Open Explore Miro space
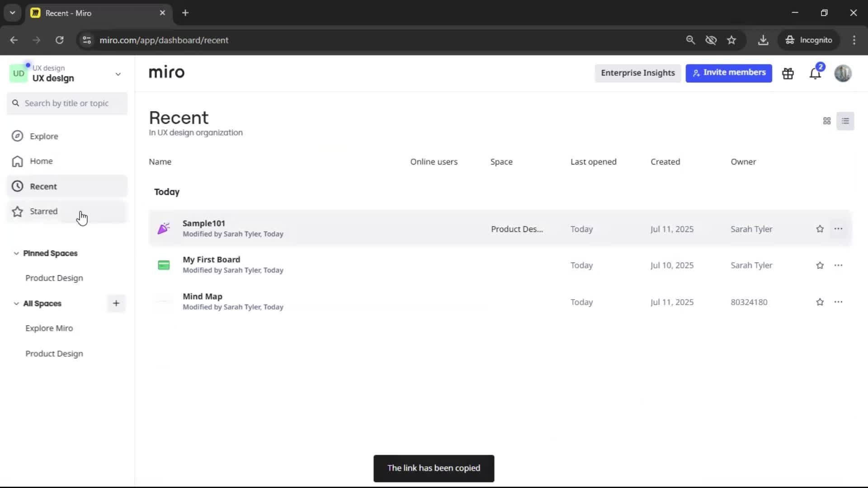The width and height of the screenshot is (868, 488). tap(49, 328)
